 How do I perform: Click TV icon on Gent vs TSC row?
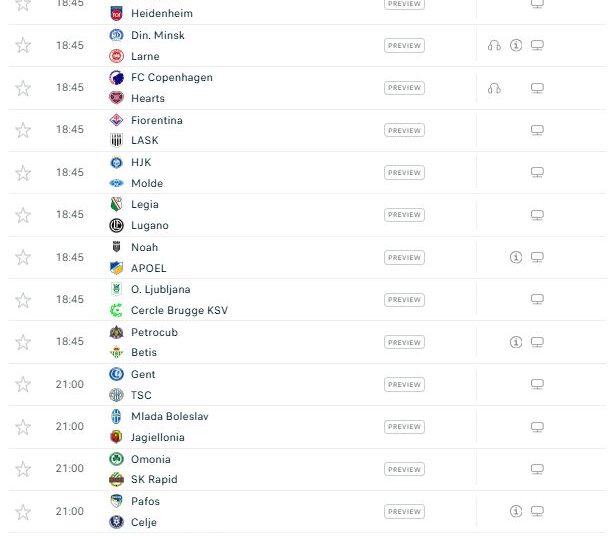(537, 384)
